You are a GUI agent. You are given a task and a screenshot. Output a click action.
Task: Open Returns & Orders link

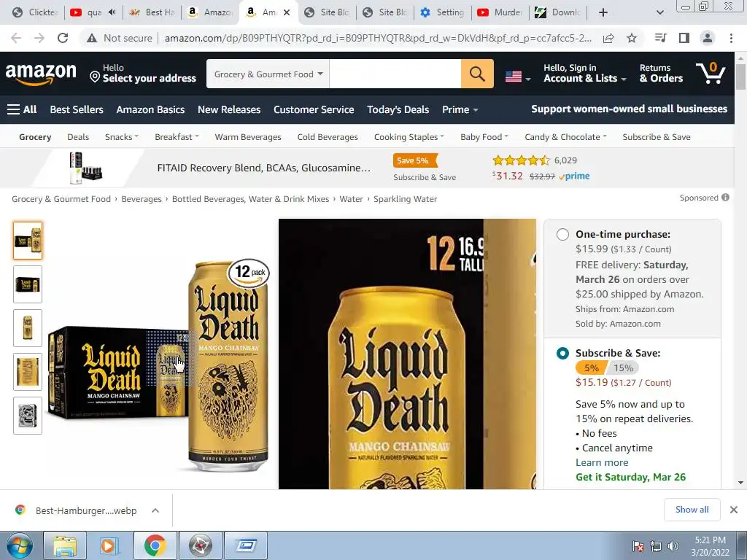pyautogui.click(x=661, y=74)
